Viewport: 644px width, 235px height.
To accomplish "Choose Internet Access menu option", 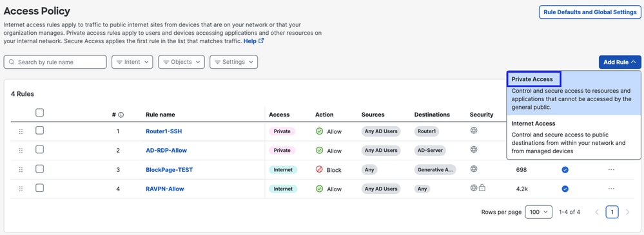I will point(574,137).
